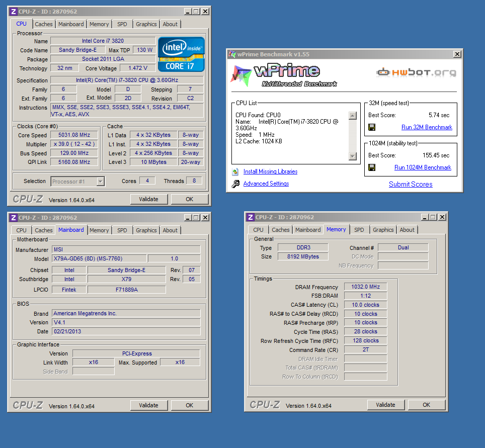Viewport: 485px width, 448px height.
Task: Click the Install Missing Libraries icon
Action: (235, 171)
